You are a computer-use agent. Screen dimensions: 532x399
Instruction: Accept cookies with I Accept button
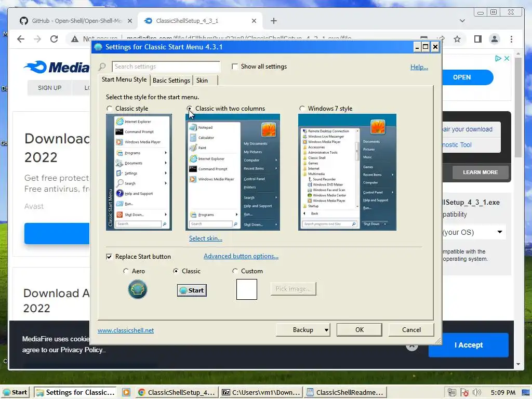(469, 345)
